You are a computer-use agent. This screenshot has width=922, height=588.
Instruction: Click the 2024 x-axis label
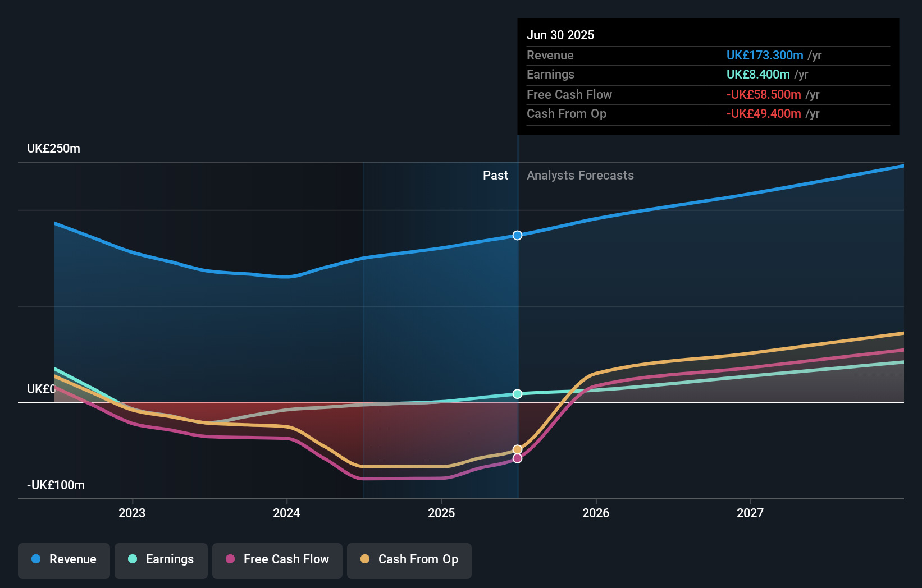pyautogui.click(x=286, y=513)
